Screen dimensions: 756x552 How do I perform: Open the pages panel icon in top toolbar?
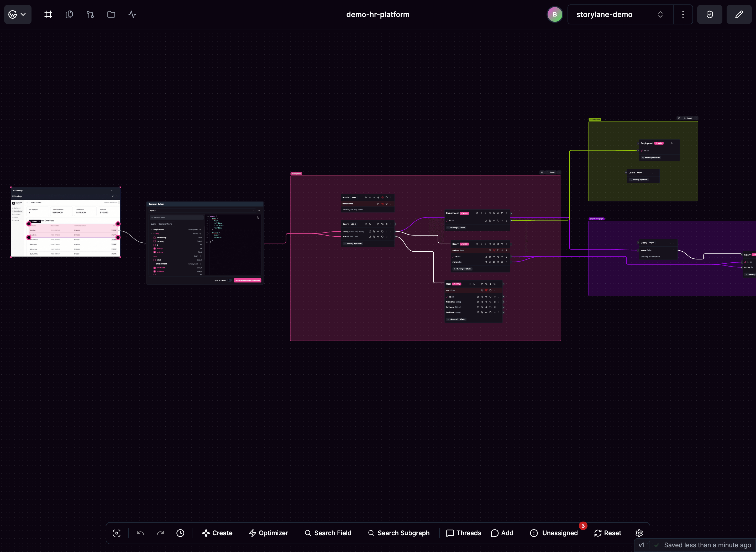[69, 14]
